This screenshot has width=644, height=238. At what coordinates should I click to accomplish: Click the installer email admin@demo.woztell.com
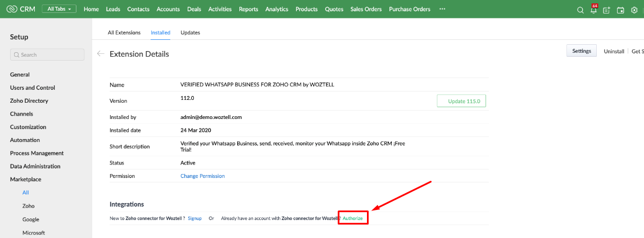(x=211, y=117)
